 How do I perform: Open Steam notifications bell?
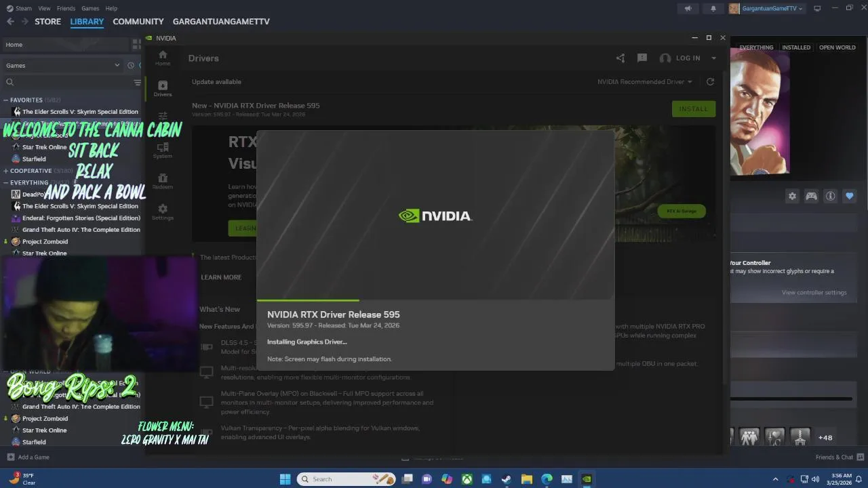tap(713, 9)
